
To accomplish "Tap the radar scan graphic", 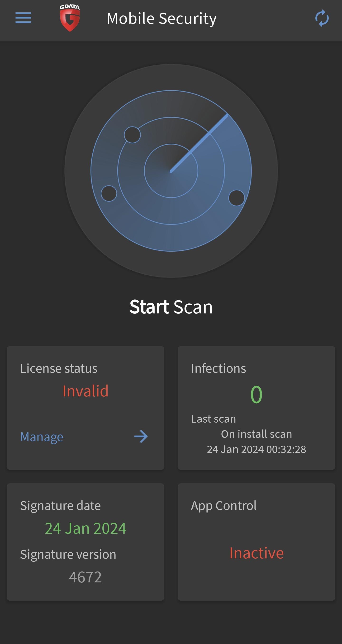I will pyautogui.click(x=171, y=171).
